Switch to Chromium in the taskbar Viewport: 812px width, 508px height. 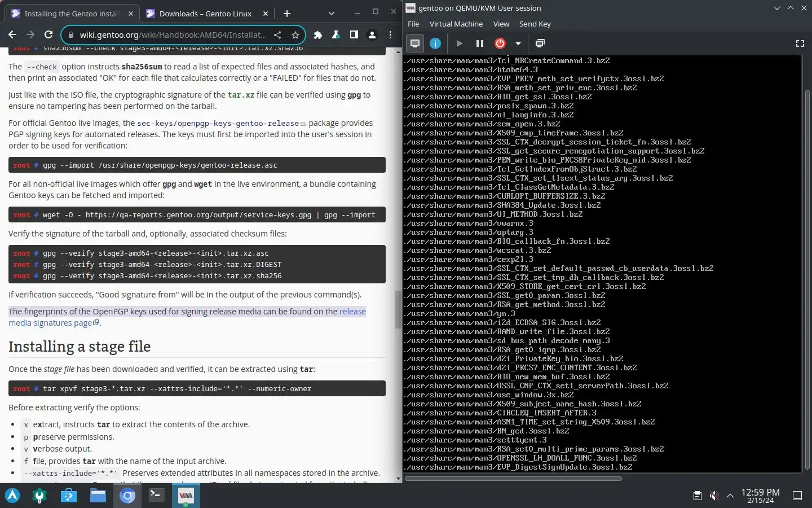tap(127, 496)
